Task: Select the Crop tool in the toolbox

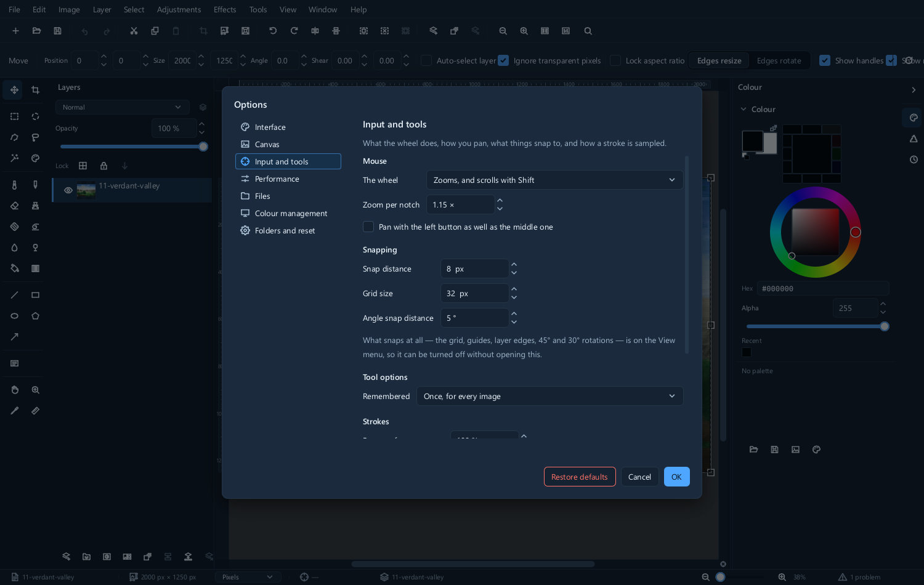Action: [x=35, y=90]
